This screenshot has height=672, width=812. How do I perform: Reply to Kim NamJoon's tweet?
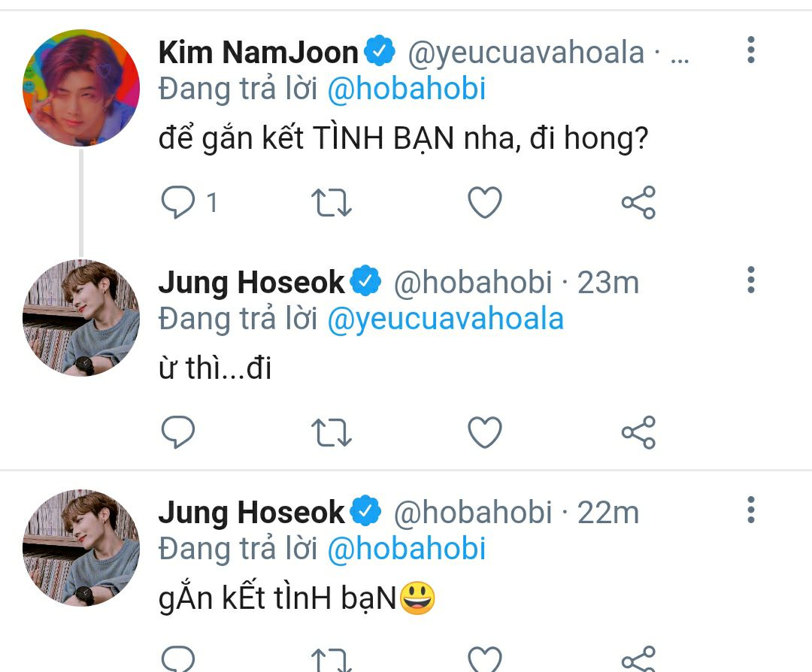[x=178, y=202]
